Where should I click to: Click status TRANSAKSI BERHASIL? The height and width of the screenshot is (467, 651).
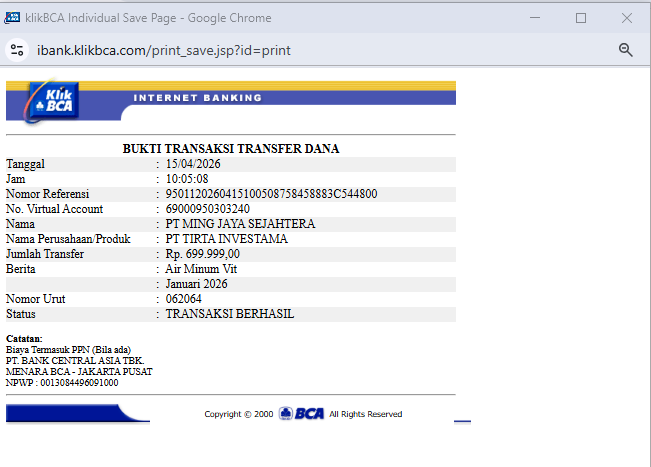point(230,314)
